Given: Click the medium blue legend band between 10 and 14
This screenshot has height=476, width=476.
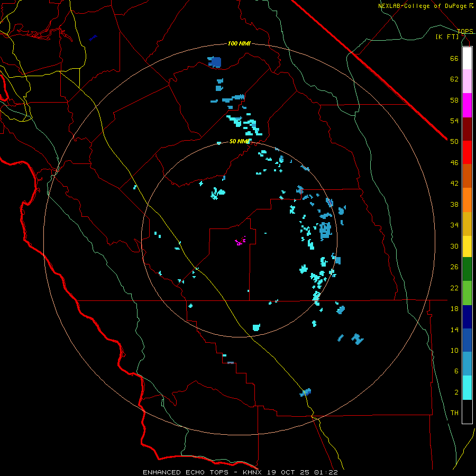Looking at the screenshot, I should point(467,340).
